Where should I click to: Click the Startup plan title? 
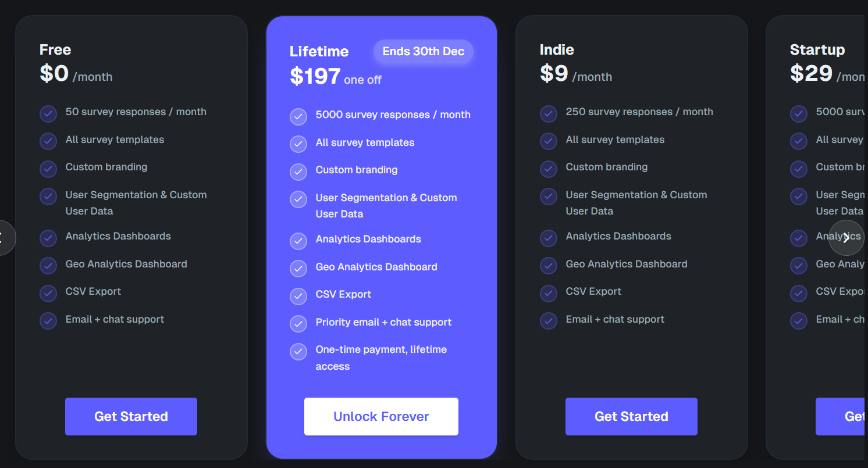coord(817,49)
